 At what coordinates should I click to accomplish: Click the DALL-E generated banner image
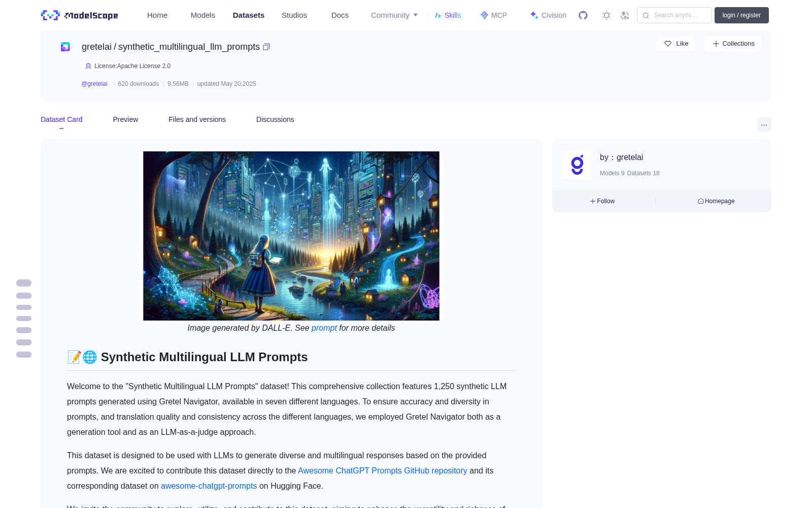291,236
